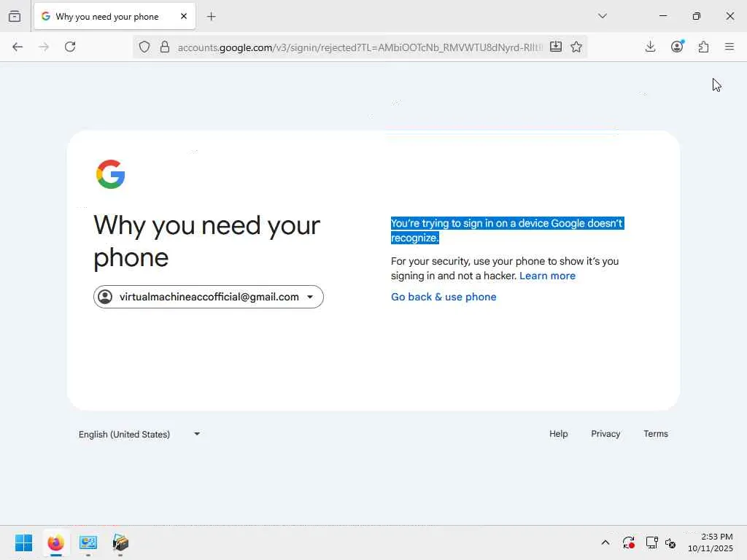
Task: Click the highlighted device not recognized text
Action: 507,230
